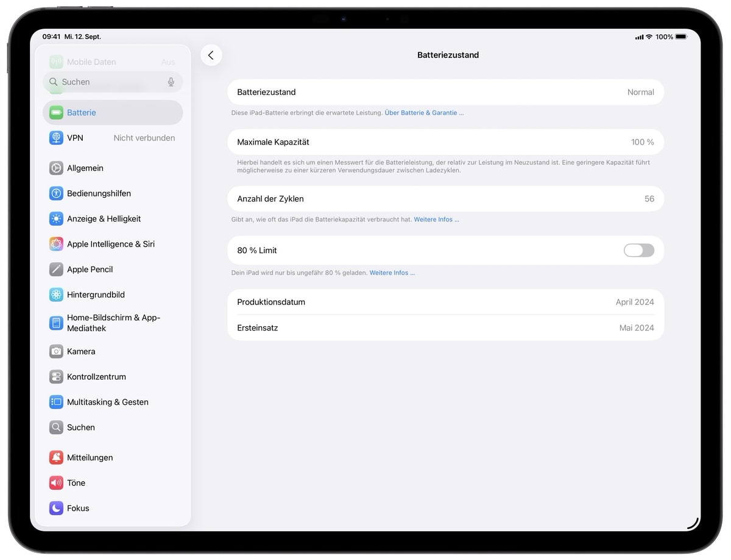This screenshot has height=560, width=731.
Task: Open 'Weitere Infos' under 80 % Limit
Action: tap(392, 273)
